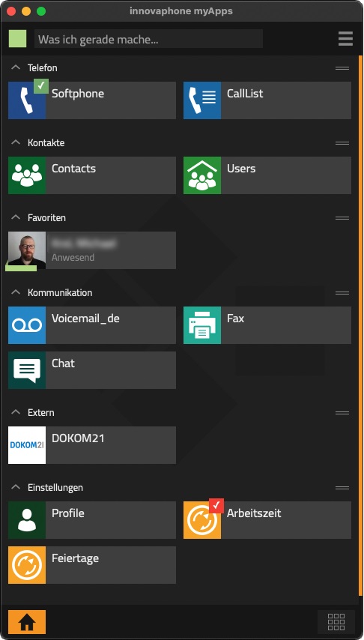Open the Fax printer icon
Image resolution: width=364 pixels, height=640 pixels.
click(x=202, y=325)
